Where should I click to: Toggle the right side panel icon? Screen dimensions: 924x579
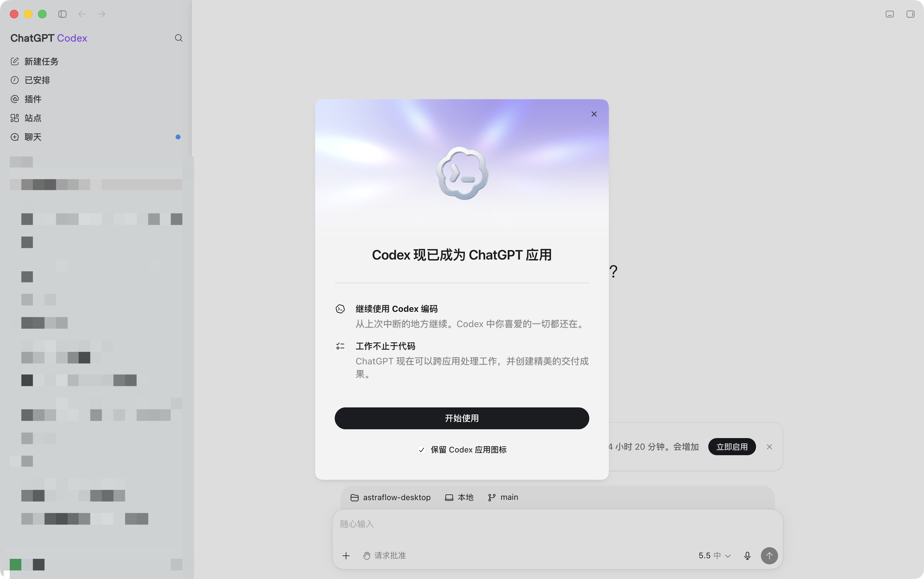pos(911,14)
